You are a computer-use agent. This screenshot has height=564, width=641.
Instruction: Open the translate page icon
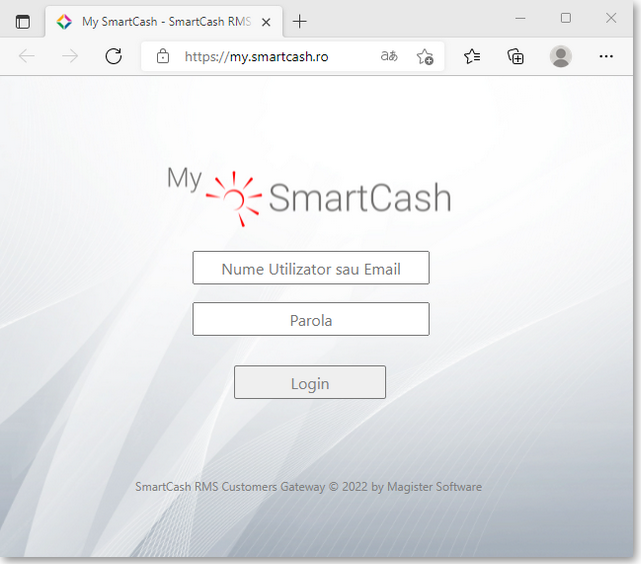[389, 56]
